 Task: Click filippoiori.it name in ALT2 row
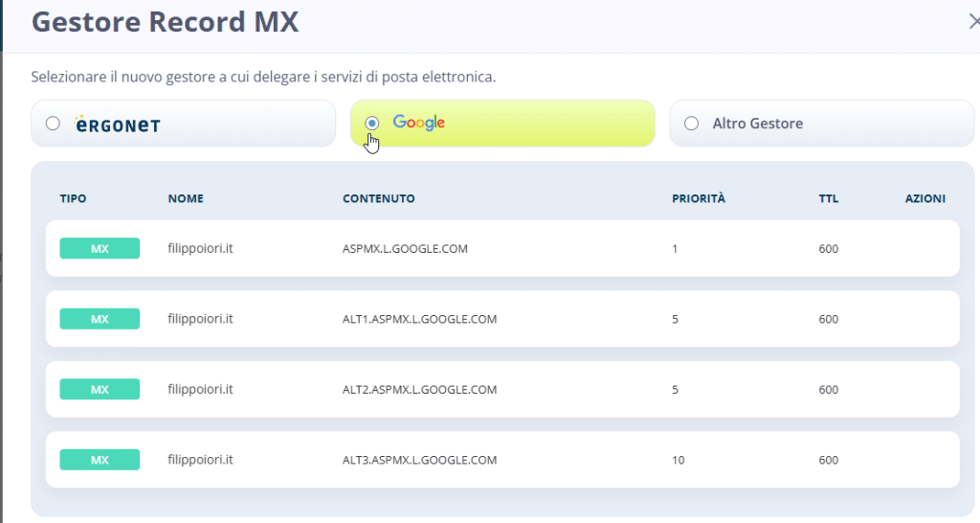pos(200,389)
